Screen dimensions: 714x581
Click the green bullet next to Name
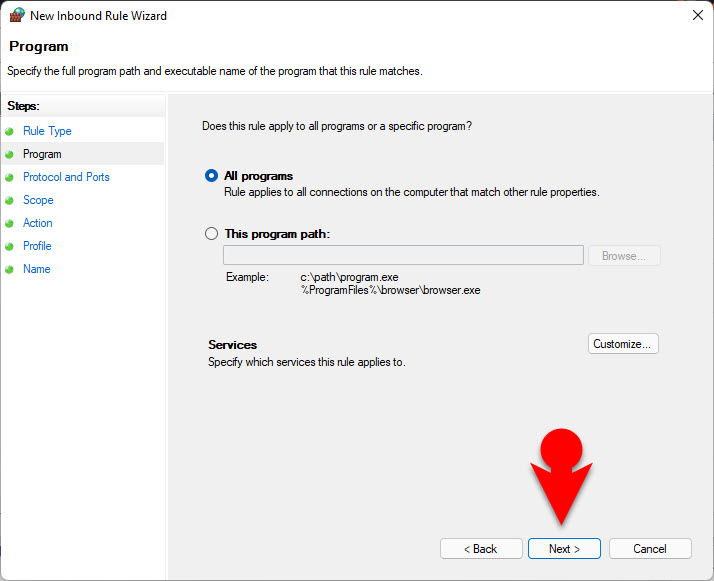10,269
